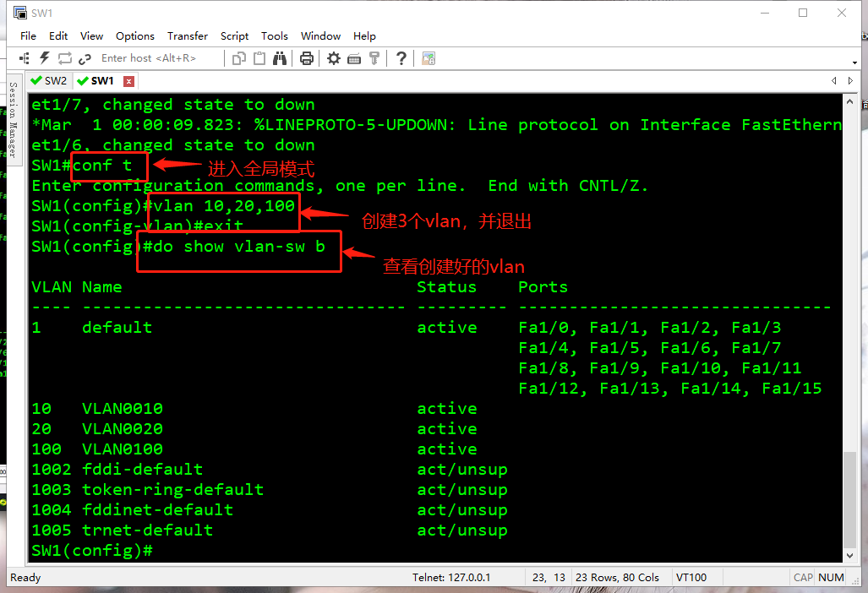The width and height of the screenshot is (868, 593).
Task: Open the Window menu
Action: 320,36
